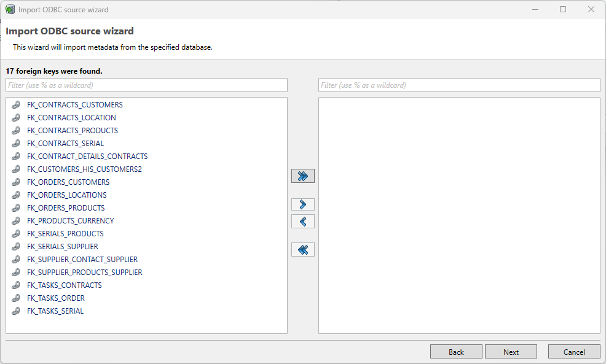Viewport: 606px width, 364px height.
Task: Click the key icon beside FK_ORDERS_PRODUCTS
Action: (x=15, y=207)
